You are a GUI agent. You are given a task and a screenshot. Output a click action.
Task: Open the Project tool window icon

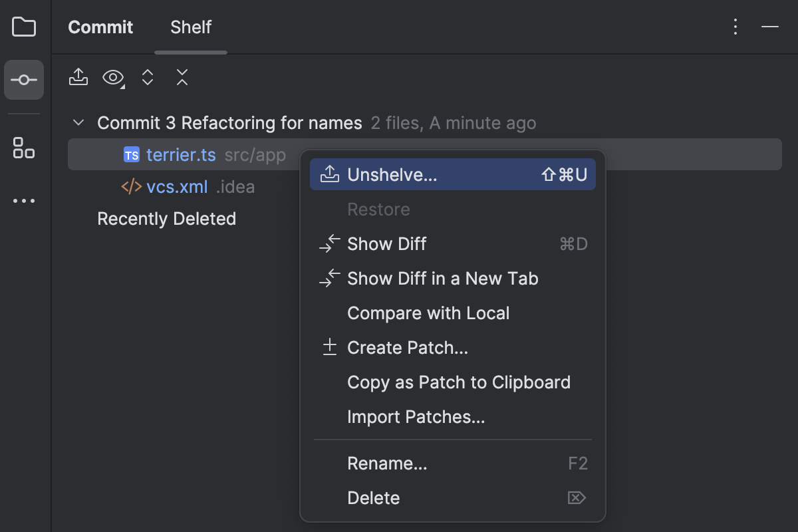pyautogui.click(x=24, y=27)
